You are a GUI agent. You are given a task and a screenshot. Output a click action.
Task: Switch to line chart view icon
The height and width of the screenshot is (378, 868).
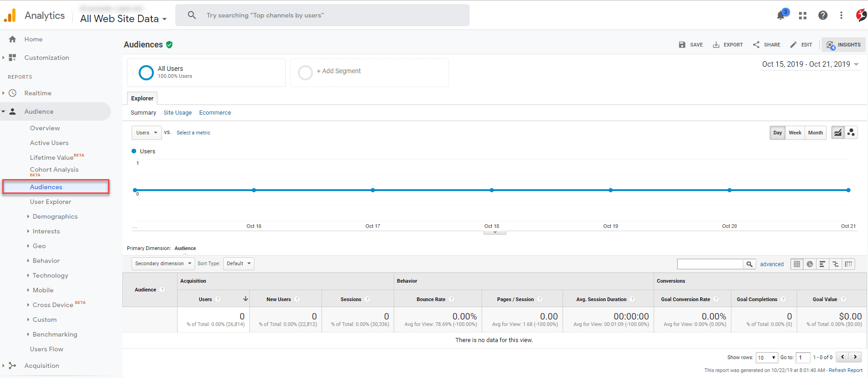coord(838,133)
